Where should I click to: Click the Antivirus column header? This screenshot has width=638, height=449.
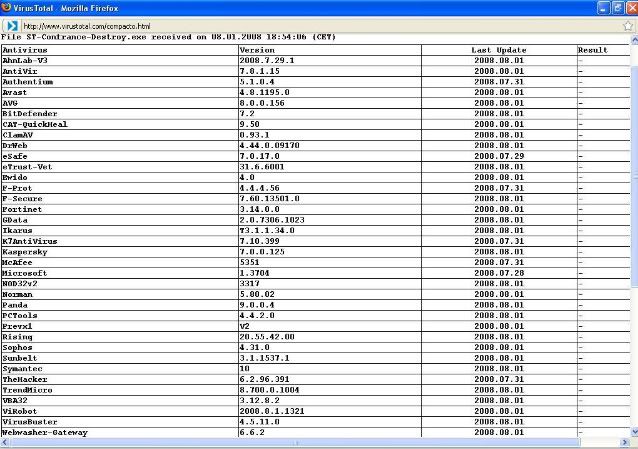[25, 50]
